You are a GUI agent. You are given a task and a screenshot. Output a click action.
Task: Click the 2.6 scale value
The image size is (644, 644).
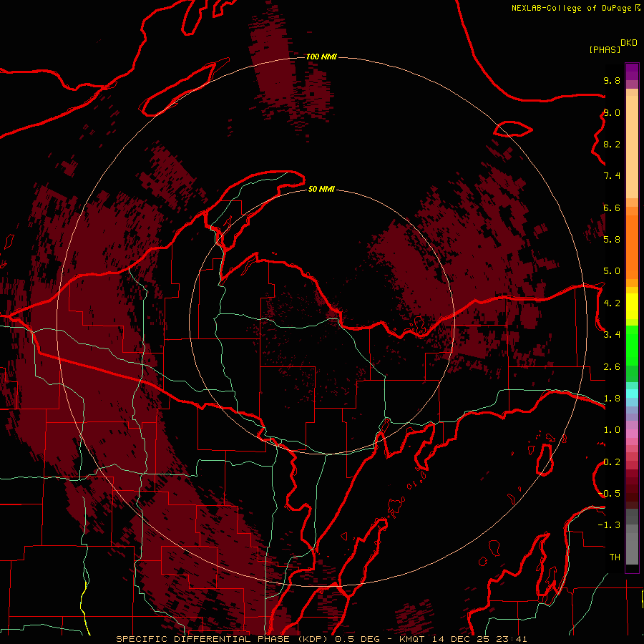click(x=612, y=367)
